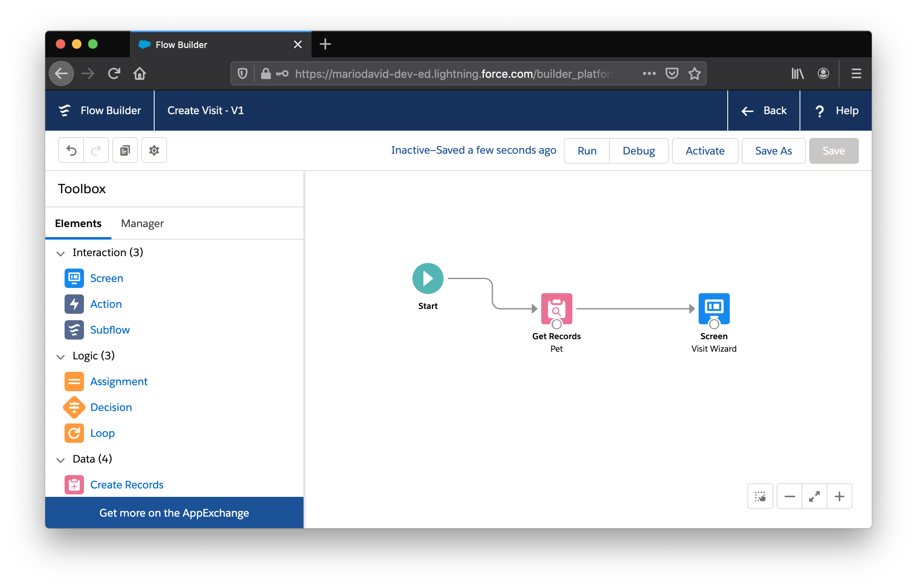Click the Screen Visit Wizard node
Screen dimensions: 917x588
pos(714,309)
